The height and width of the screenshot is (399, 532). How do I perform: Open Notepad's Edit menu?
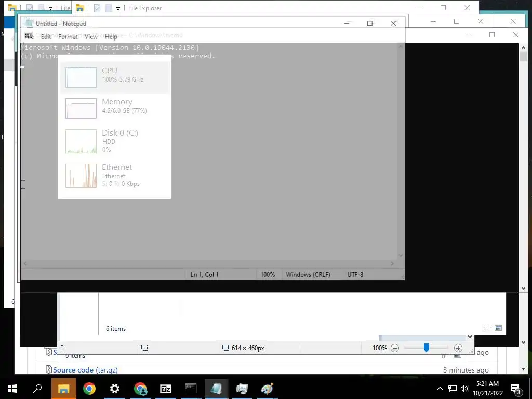click(x=46, y=36)
